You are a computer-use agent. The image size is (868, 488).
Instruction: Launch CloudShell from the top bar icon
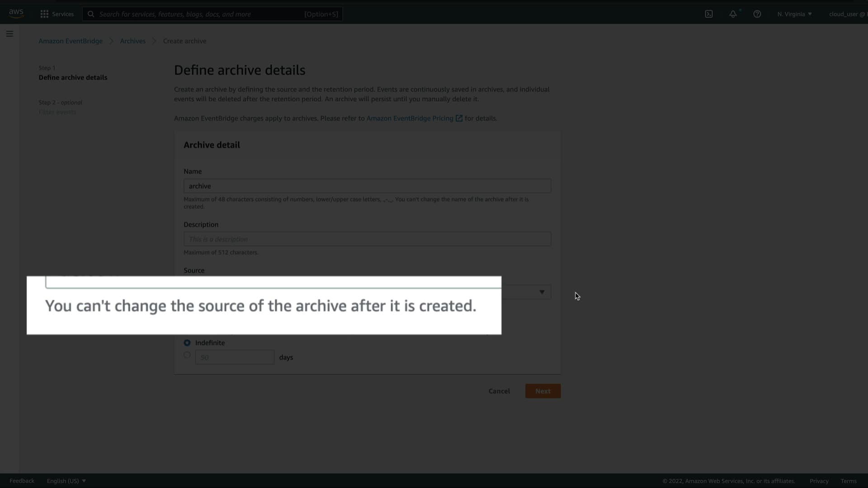708,14
